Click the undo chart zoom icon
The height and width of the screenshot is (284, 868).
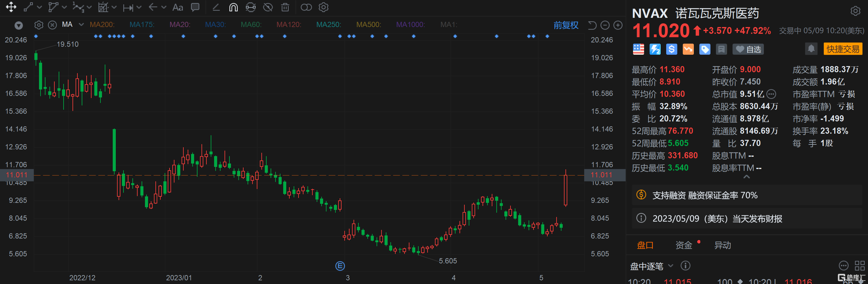coord(592,25)
